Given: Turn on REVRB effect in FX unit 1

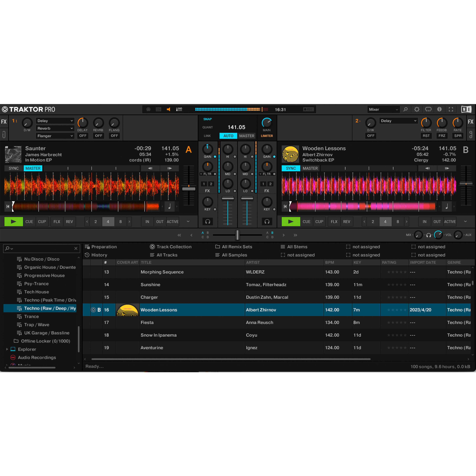Looking at the screenshot, I should click(99, 136).
